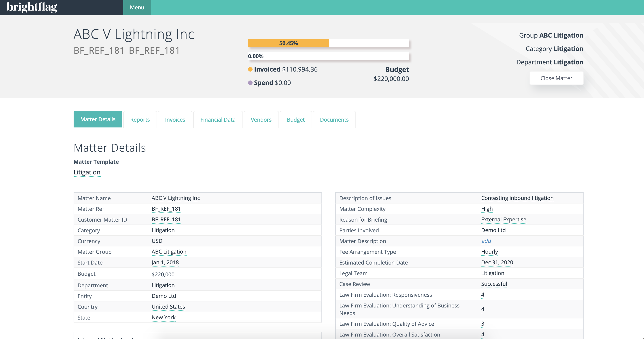
Task: Open the Budget tab
Action: pyautogui.click(x=296, y=119)
